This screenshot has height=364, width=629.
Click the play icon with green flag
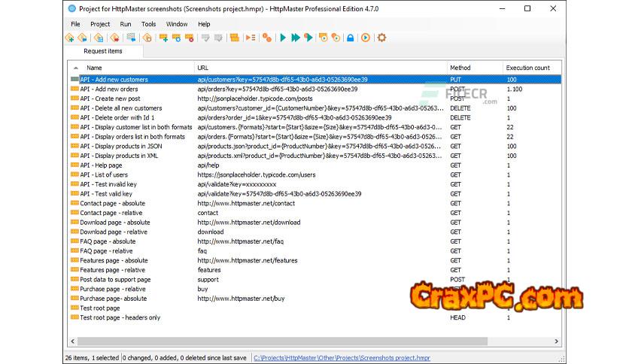pos(308,38)
